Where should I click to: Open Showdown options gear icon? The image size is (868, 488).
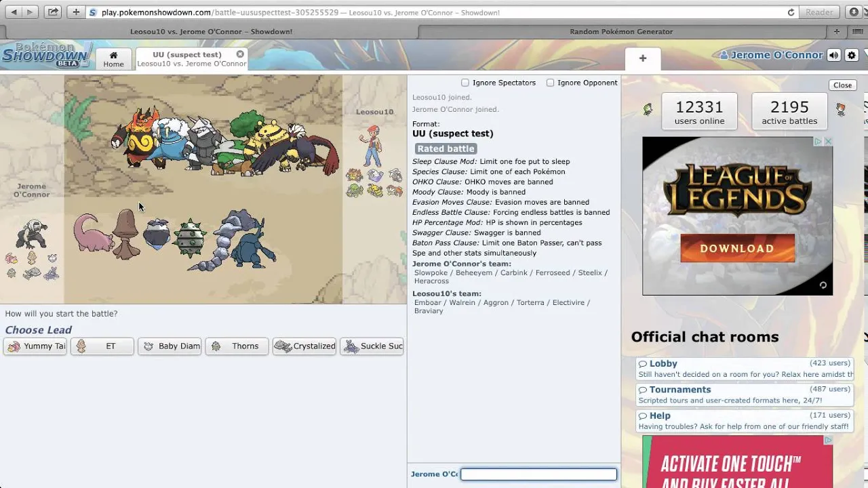852,56
